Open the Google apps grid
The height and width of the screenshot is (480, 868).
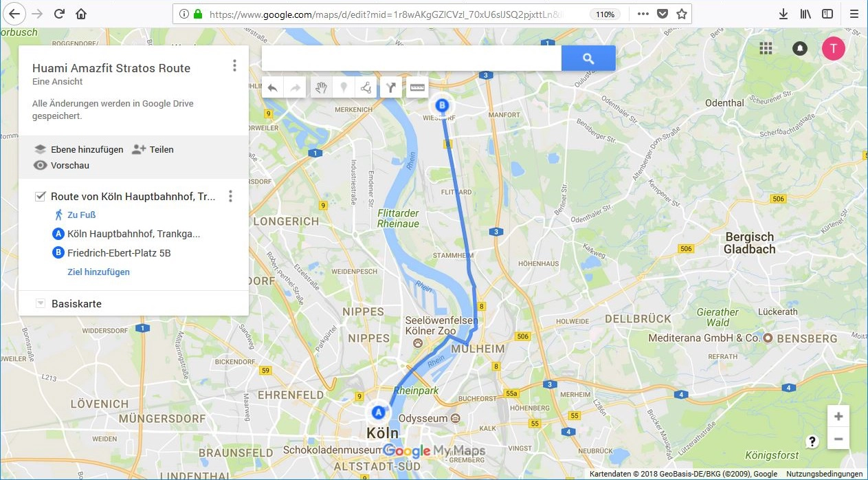pyautogui.click(x=766, y=47)
